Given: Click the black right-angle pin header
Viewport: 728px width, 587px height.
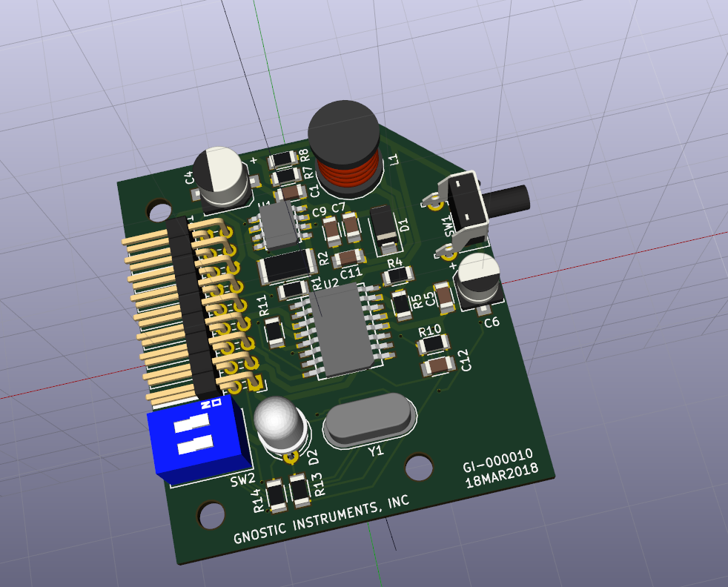Looking at the screenshot, I should coord(191,305).
